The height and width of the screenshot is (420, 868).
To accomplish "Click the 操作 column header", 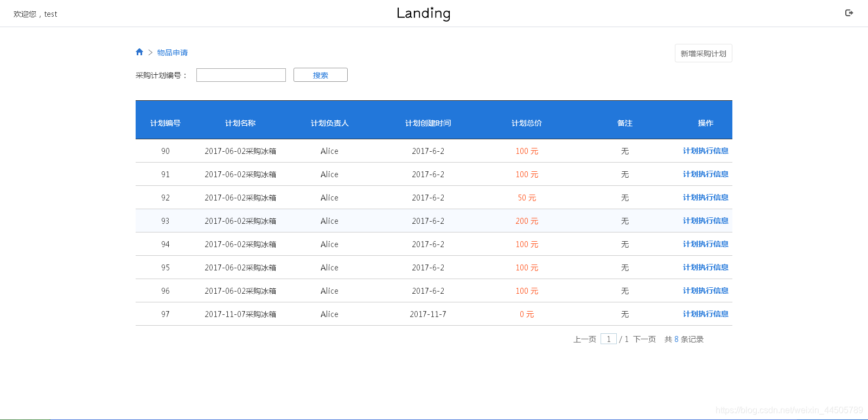I will coord(705,123).
